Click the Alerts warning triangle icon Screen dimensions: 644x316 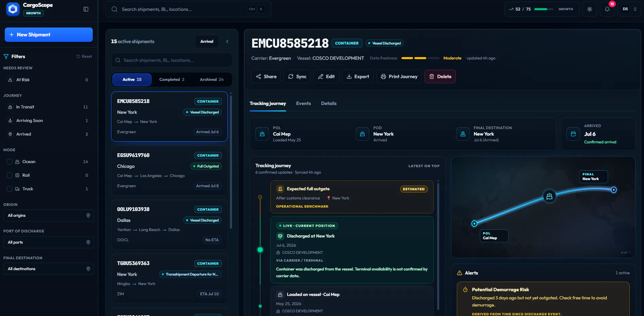click(x=460, y=273)
